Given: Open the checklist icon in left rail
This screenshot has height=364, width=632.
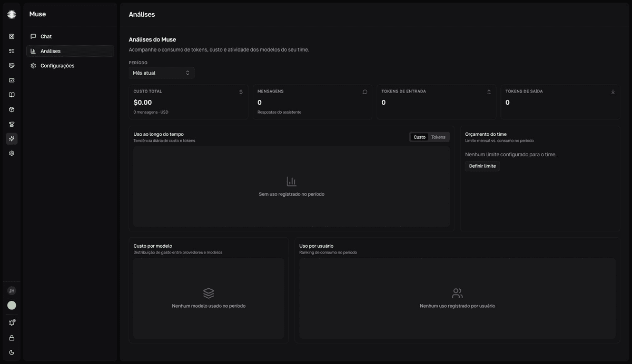Looking at the screenshot, I should click(12, 51).
